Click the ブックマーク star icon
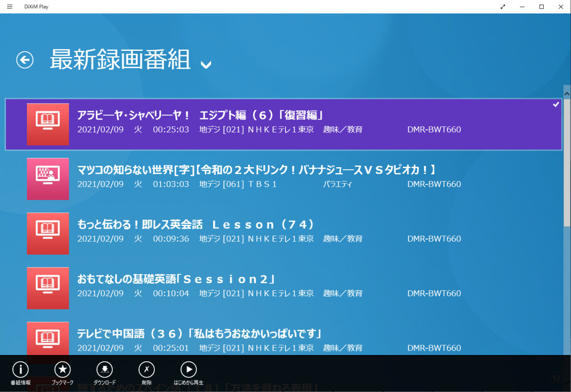The height and width of the screenshot is (392, 571). click(x=62, y=370)
